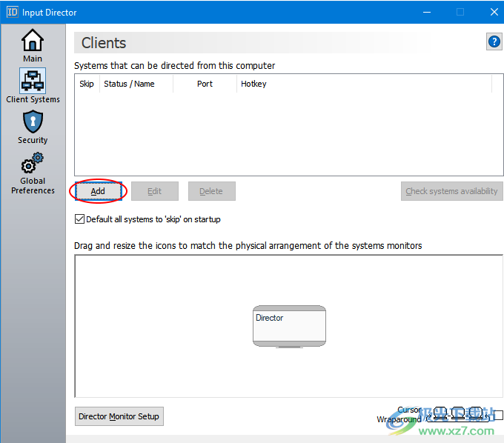504x443 pixels.
Task: Click the 'Client Systems' sidebar label
Action: pyautogui.click(x=33, y=99)
